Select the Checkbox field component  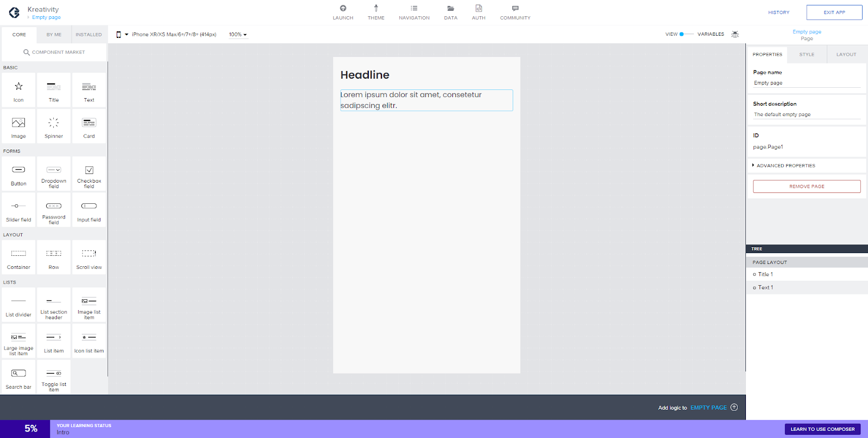(89, 173)
